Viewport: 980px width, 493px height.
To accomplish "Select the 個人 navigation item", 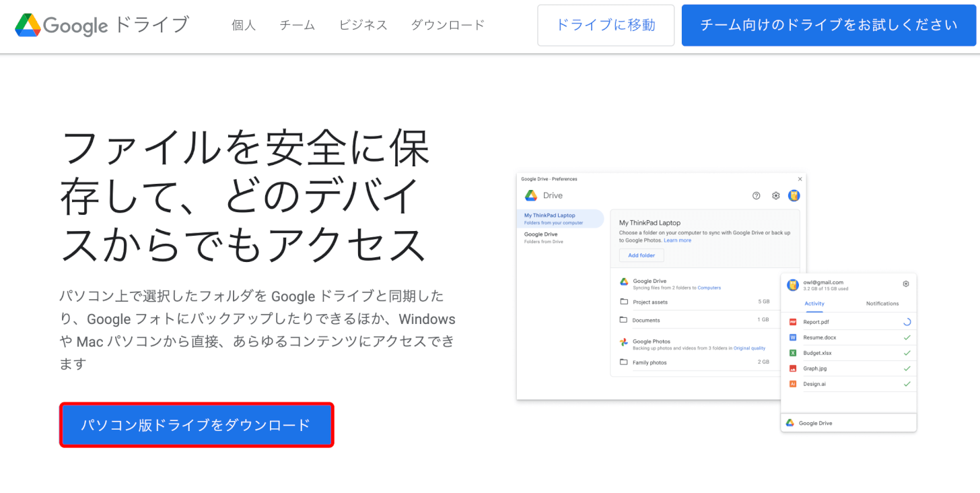I will click(243, 25).
